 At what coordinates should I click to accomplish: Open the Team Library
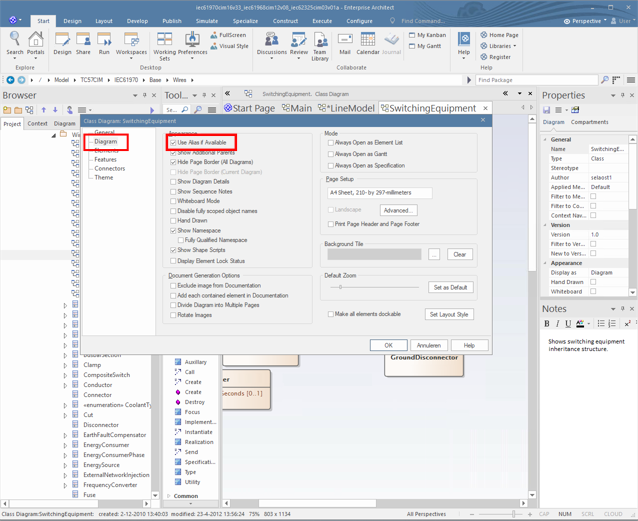click(320, 46)
